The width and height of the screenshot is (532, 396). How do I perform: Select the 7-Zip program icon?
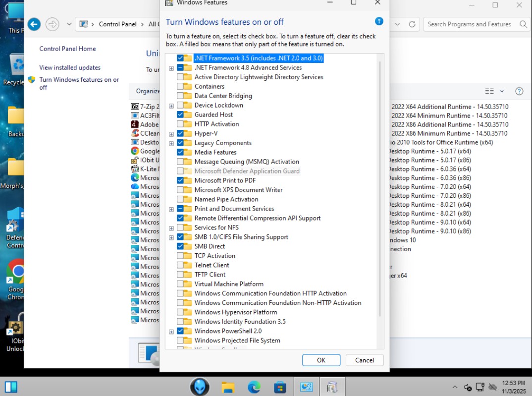point(135,107)
